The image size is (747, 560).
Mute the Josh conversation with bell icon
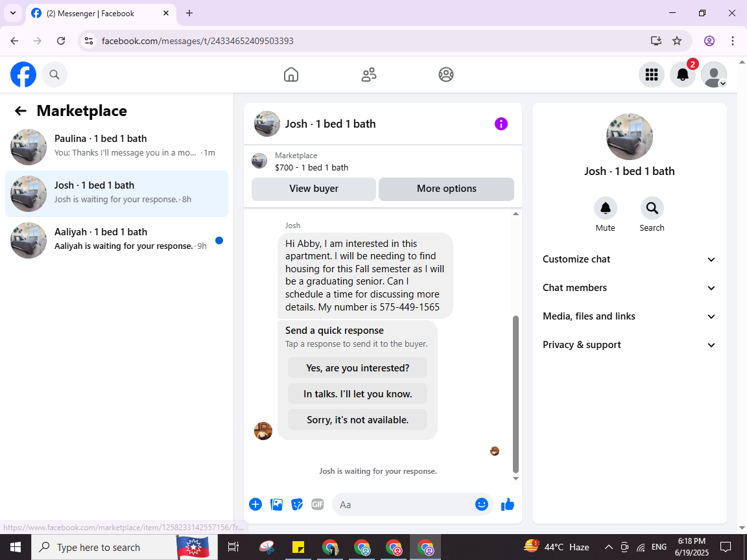605,209
